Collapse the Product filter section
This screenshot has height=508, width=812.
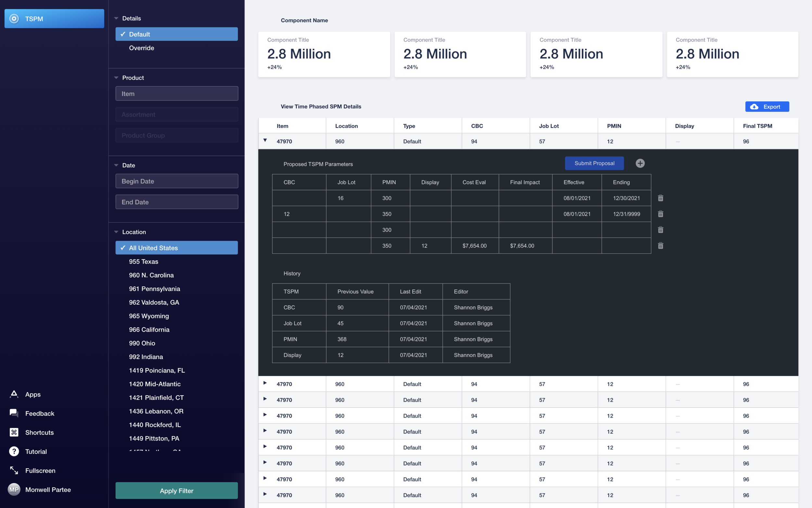[x=116, y=78]
